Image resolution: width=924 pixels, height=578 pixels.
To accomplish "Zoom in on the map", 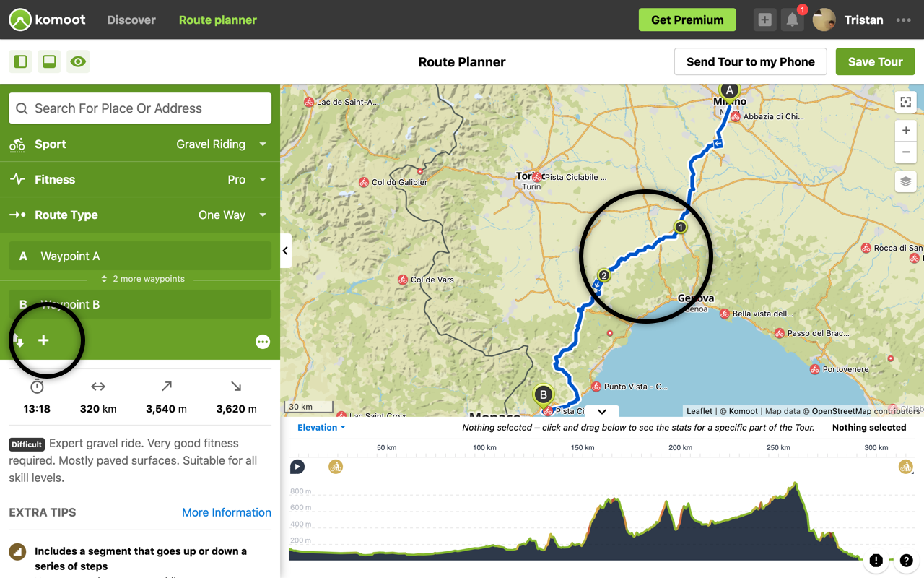I will [x=905, y=131].
